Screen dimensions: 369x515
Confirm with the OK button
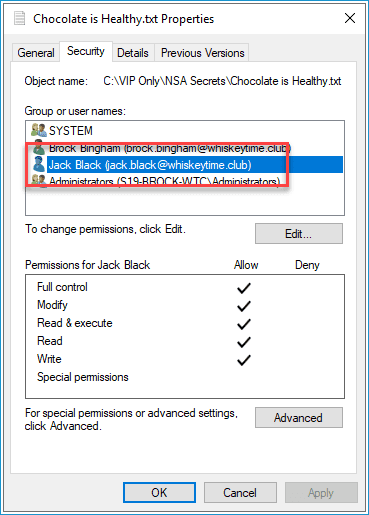159,492
